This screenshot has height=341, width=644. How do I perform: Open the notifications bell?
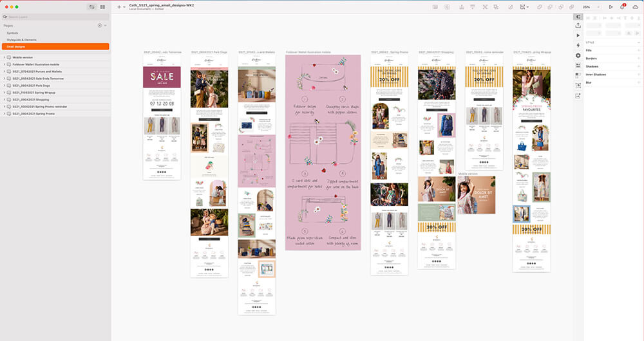tap(622, 6)
